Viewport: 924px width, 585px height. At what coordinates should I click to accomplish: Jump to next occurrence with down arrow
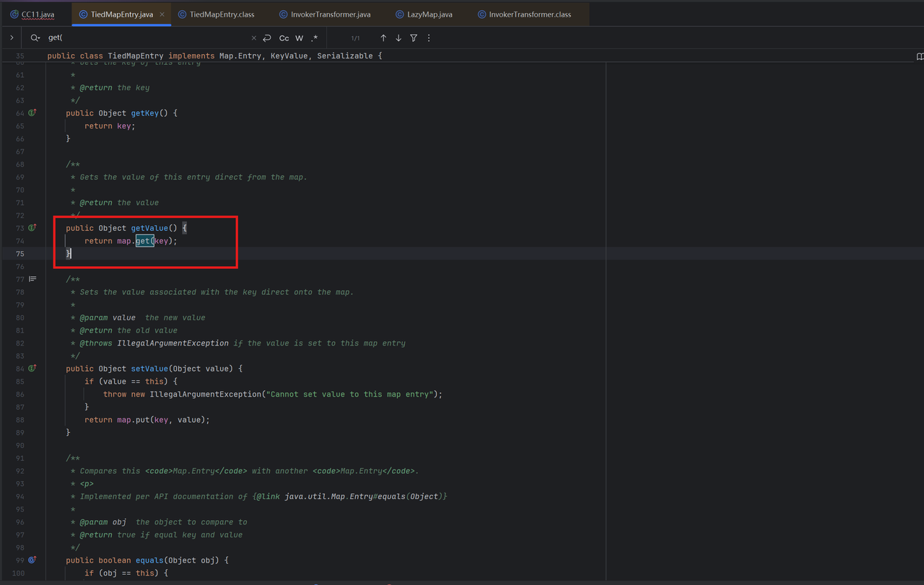[x=398, y=38]
